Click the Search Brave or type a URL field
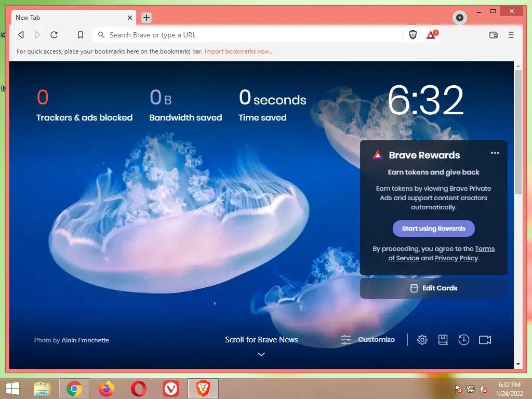Viewport: 532px width, 399px height. (x=248, y=35)
